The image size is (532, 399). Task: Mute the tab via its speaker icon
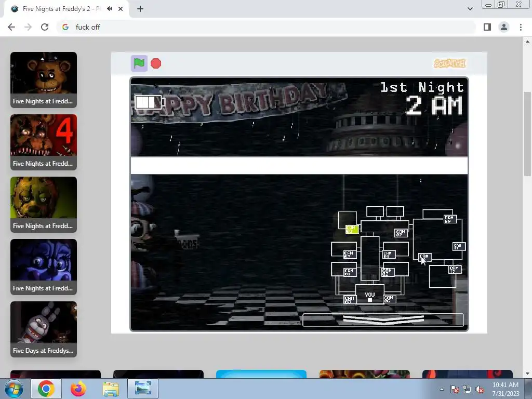click(x=109, y=9)
